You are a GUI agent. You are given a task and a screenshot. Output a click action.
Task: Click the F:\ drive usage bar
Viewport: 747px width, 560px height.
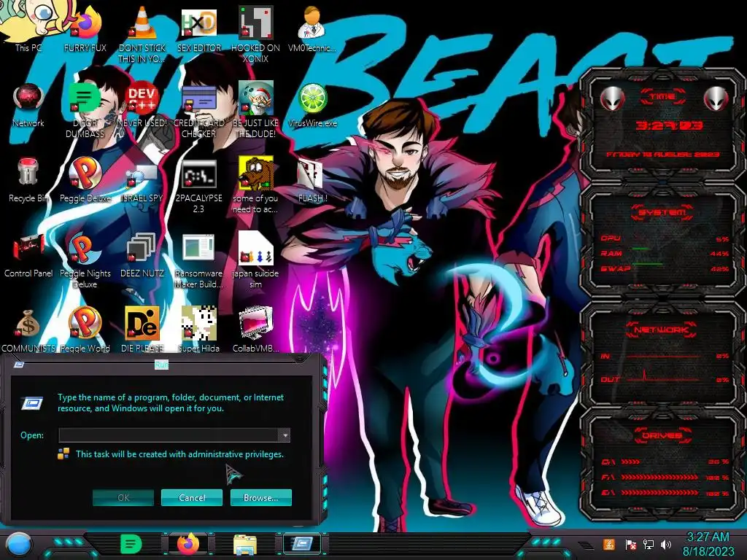(659, 477)
